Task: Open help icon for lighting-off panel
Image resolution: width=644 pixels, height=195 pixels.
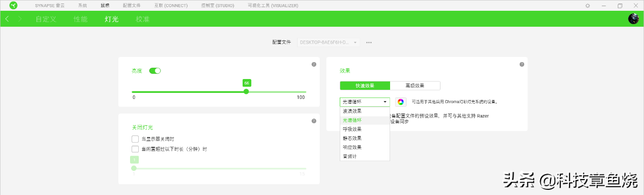Action: point(314,121)
